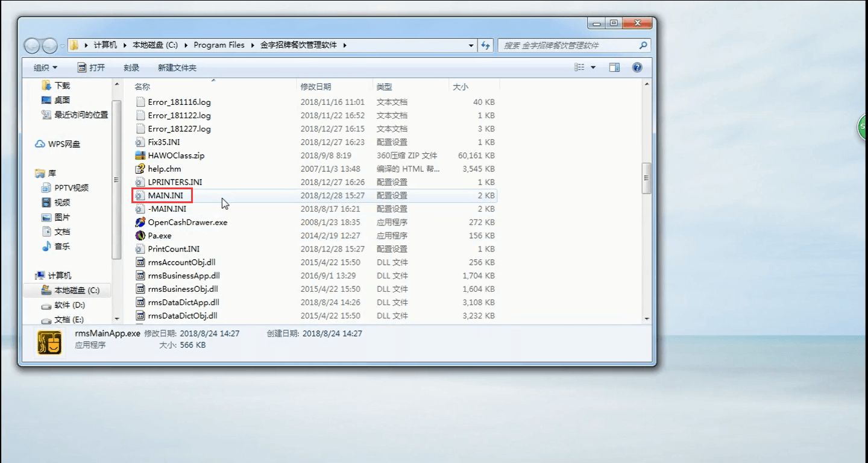This screenshot has width=868, height=463.
Task: Select the OpenCashDrawer.exe application icon
Action: [140, 222]
